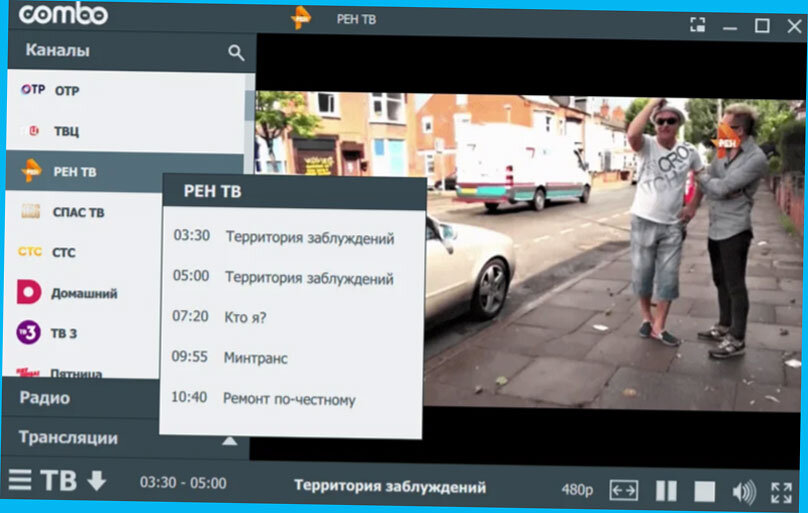Mute the volume speaker icon

[x=744, y=492]
